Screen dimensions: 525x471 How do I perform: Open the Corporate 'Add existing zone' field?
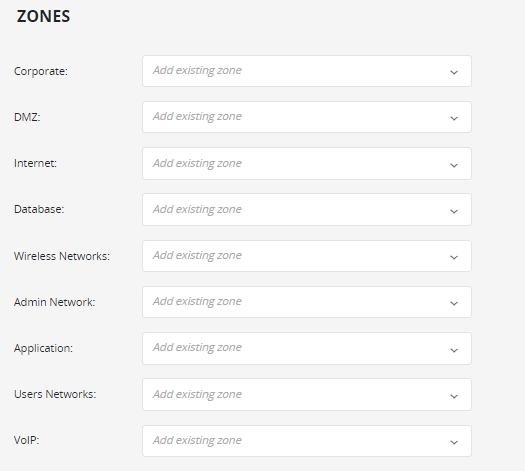point(307,71)
